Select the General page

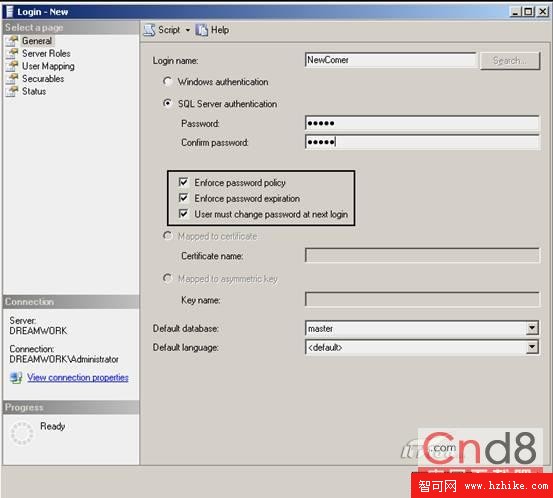pyautogui.click(x=37, y=41)
